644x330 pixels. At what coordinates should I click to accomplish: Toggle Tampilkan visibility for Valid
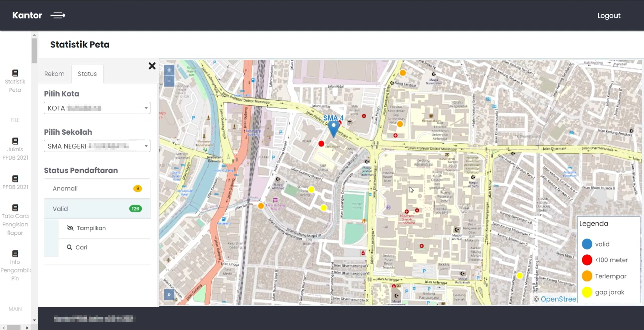point(87,228)
